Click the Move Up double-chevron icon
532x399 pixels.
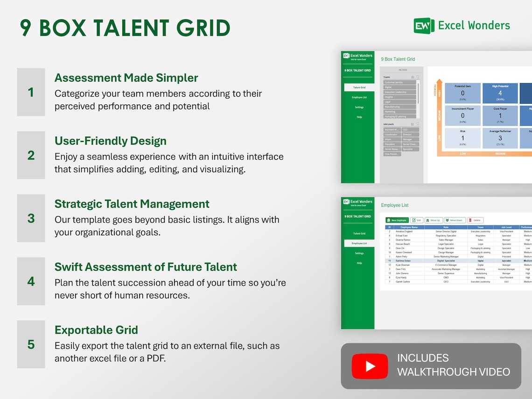(x=428, y=220)
